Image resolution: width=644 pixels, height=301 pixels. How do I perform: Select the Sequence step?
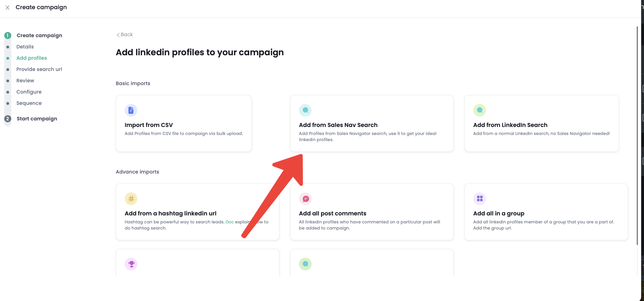(29, 103)
